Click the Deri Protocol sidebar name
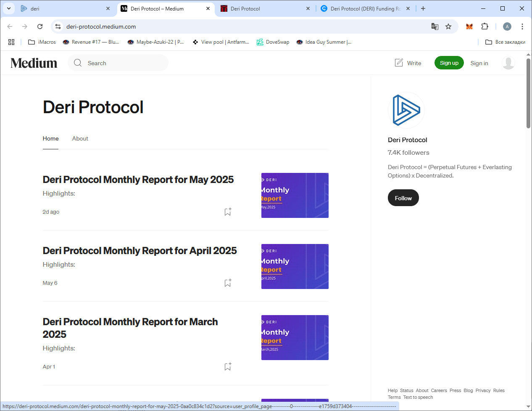 click(407, 140)
